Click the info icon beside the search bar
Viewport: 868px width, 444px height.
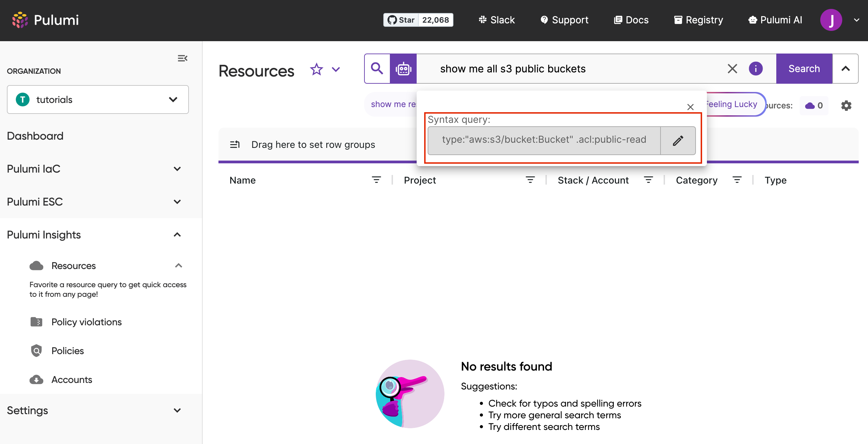click(x=756, y=69)
